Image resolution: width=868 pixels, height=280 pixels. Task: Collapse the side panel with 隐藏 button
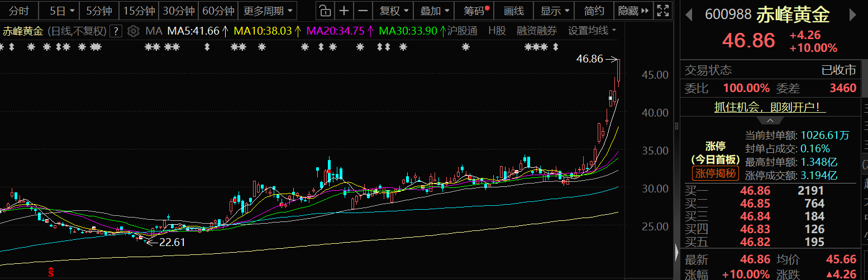point(633,11)
